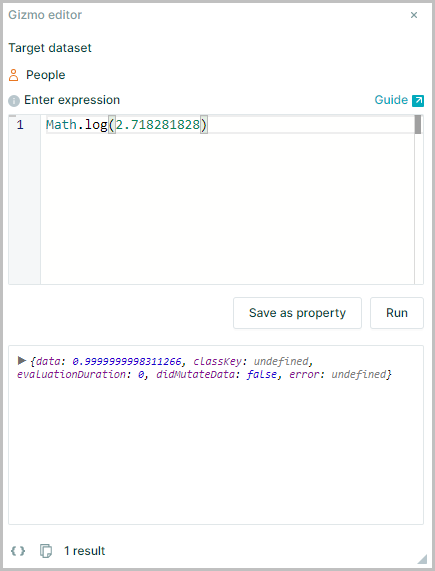
Task: Click the external link arrow icon next to Guide
Action: (x=418, y=101)
